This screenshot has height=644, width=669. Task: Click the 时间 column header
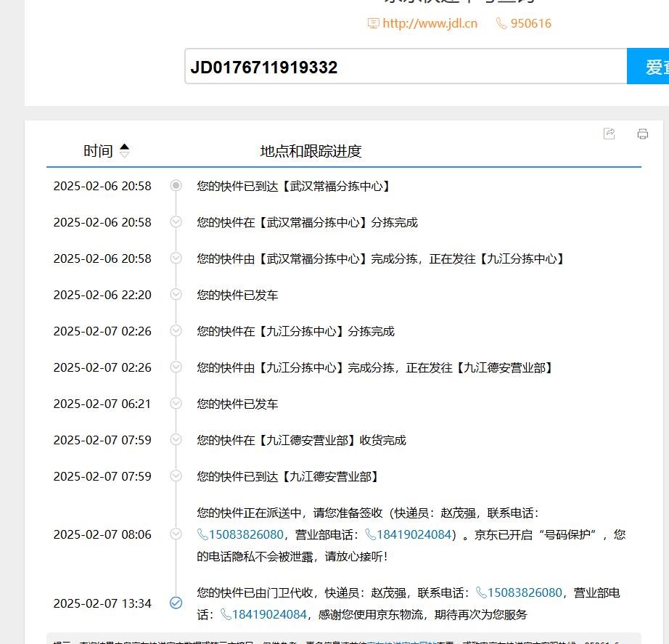point(98,151)
